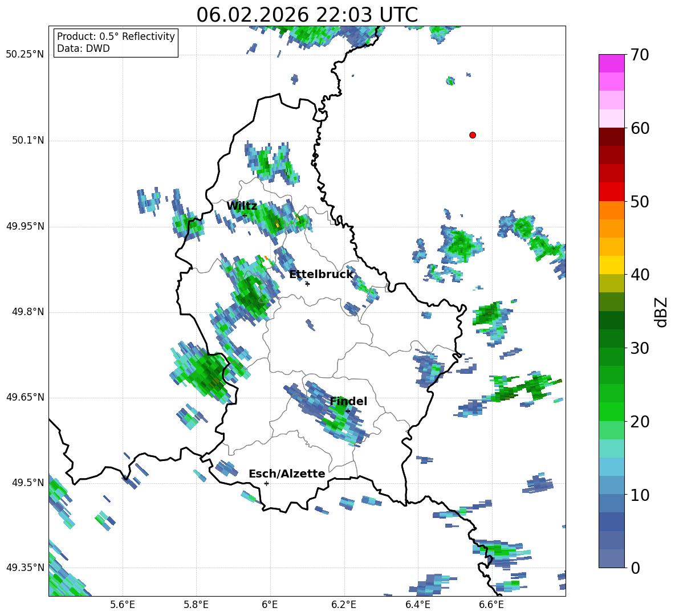The height and width of the screenshot is (616, 675).
Task: Click the Data: DWD text
Action: [x=83, y=48]
